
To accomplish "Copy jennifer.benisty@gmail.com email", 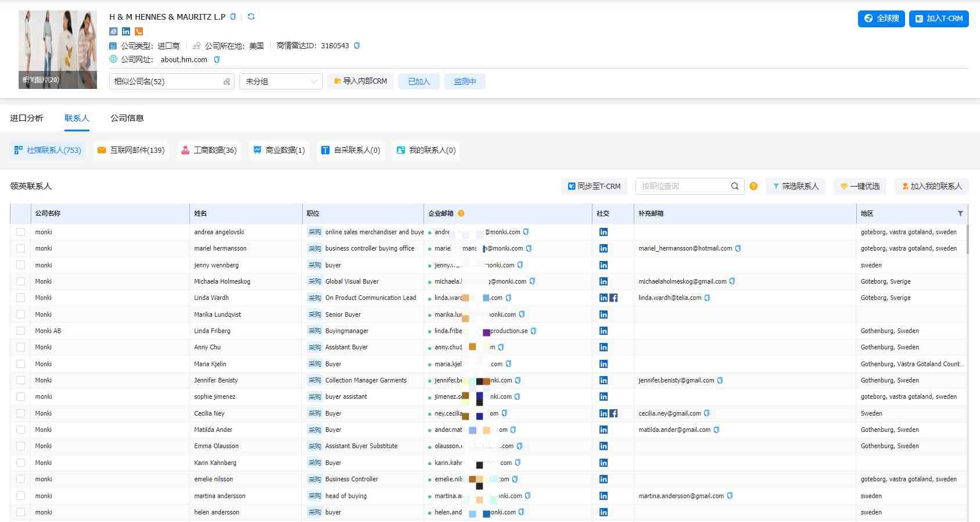I will point(720,380).
